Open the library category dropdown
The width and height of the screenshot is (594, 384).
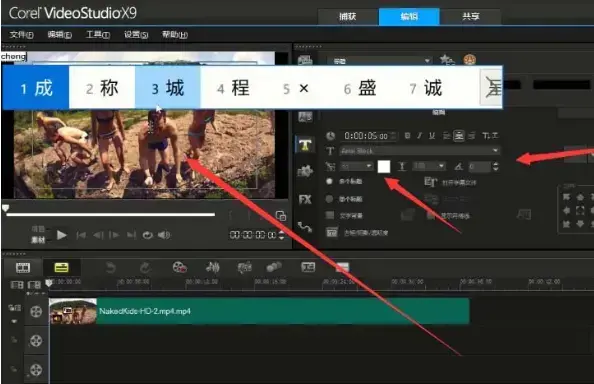(380, 61)
